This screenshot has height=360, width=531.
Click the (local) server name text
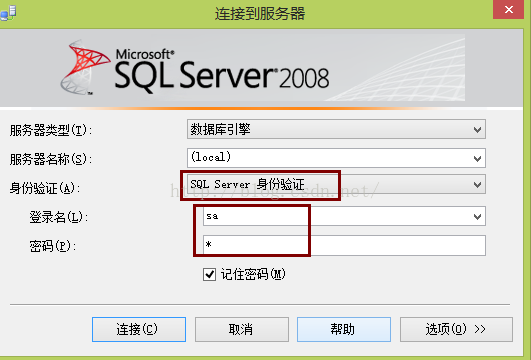point(211,157)
